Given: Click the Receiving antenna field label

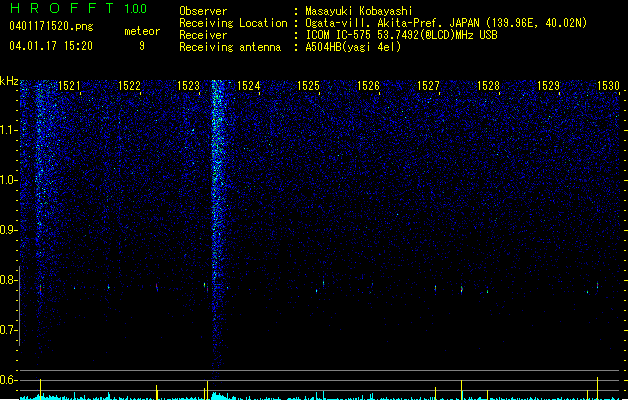Looking at the screenshot, I should (230, 47).
